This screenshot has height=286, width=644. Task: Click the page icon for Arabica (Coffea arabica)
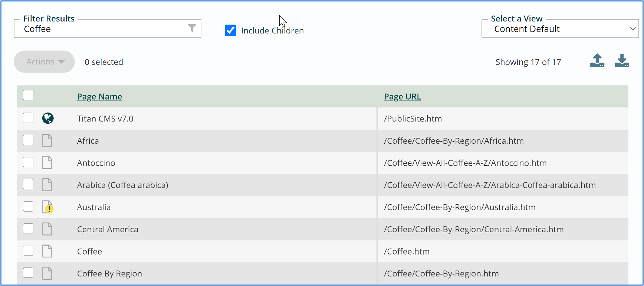tap(47, 185)
